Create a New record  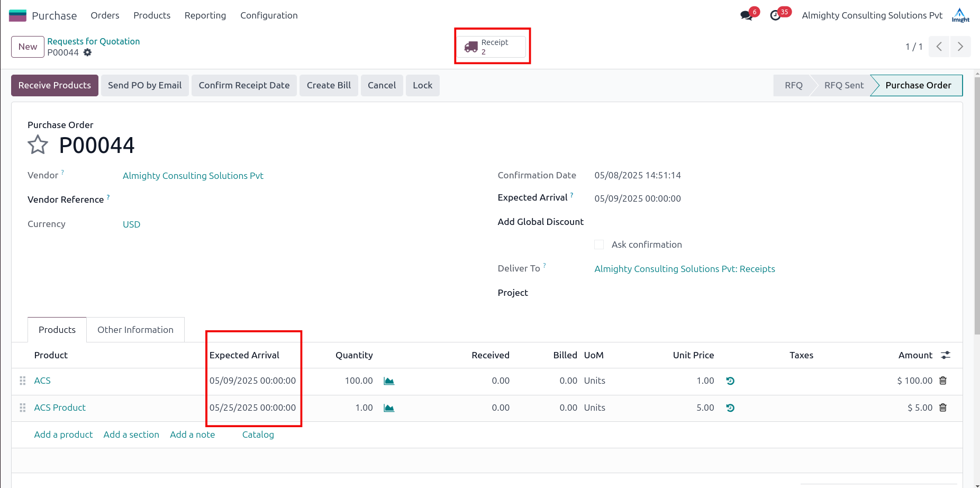(x=28, y=47)
